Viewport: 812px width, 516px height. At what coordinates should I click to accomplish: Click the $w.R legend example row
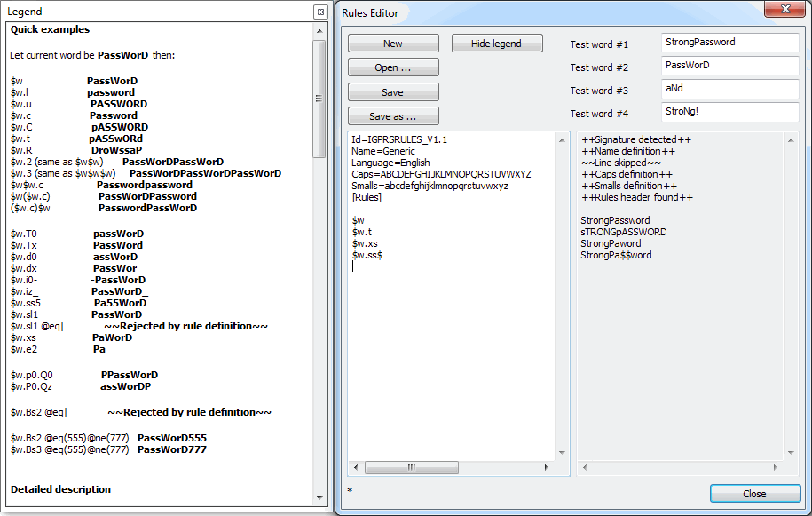click(76, 150)
